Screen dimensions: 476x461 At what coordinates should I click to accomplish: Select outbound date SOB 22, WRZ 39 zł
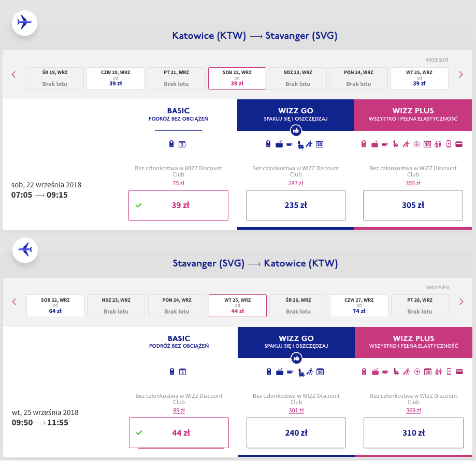[237, 78]
